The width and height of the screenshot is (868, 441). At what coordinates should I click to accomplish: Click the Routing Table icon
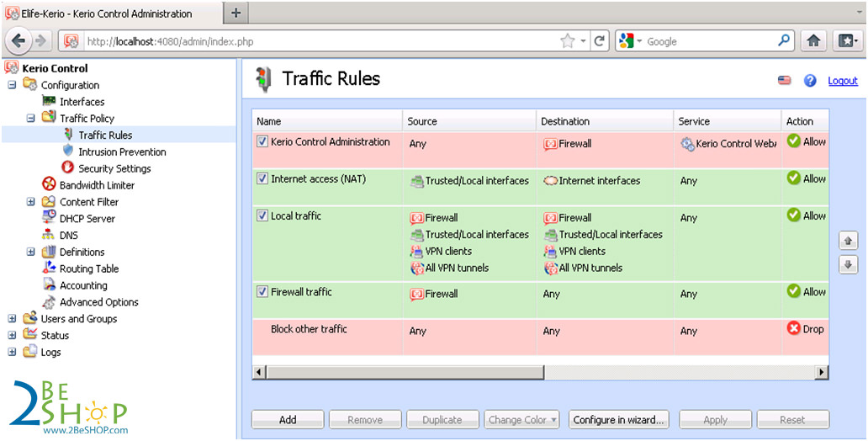[50, 268]
